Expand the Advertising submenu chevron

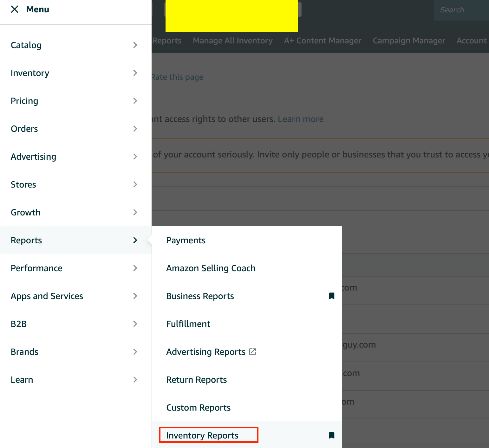tap(135, 157)
